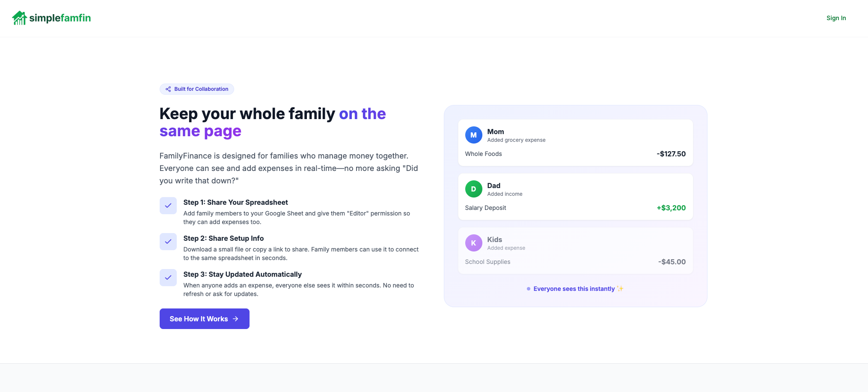Toggle the checkmark for Step 2: Share Setup Info

click(168, 242)
